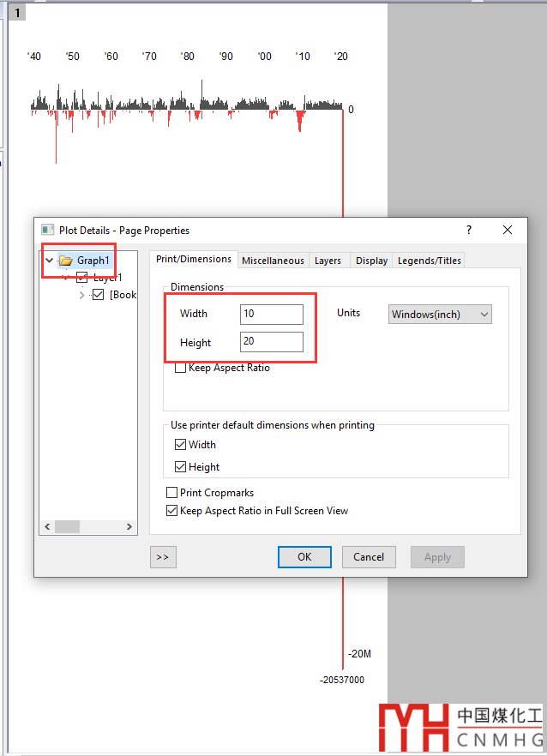Open the Units dropdown

[440, 315]
